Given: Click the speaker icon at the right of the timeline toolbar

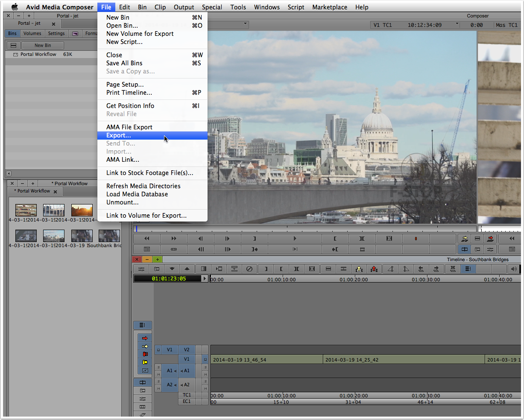Looking at the screenshot, I should tap(514, 269).
